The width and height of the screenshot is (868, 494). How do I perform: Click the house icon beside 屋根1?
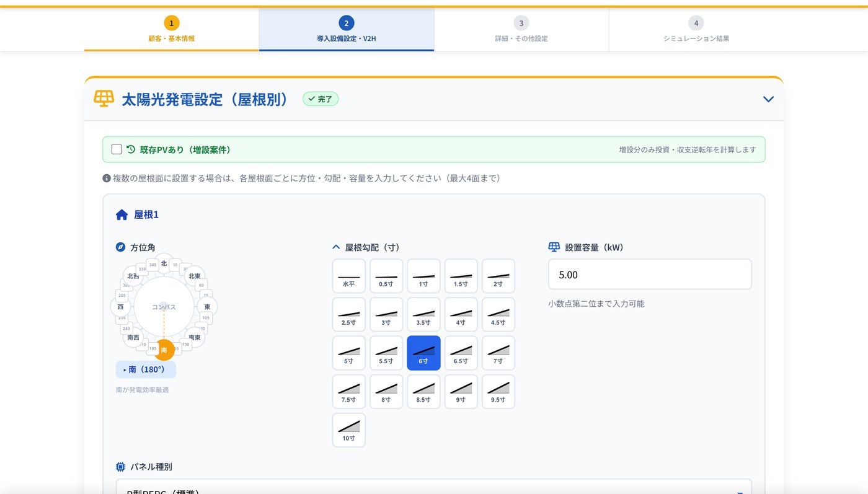pyautogui.click(x=122, y=215)
